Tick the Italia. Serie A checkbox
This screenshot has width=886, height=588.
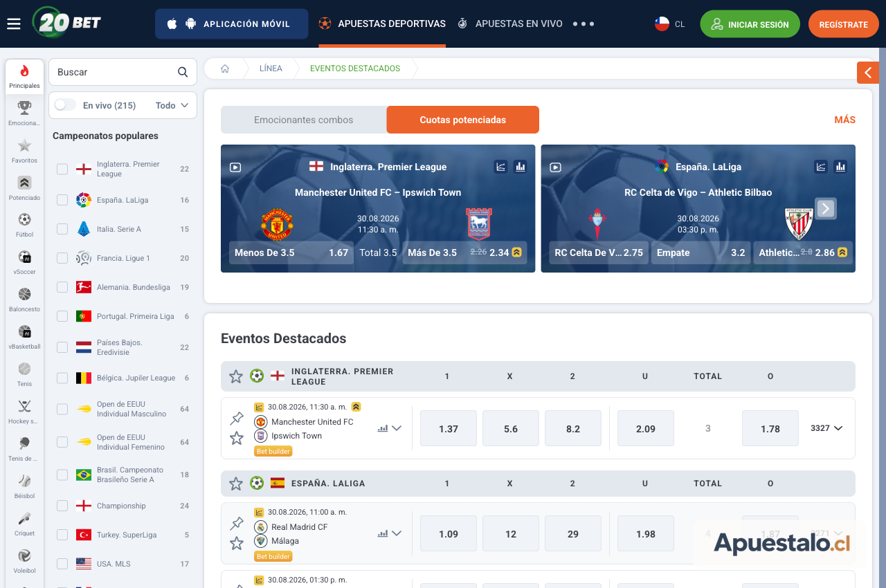point(62,229)
